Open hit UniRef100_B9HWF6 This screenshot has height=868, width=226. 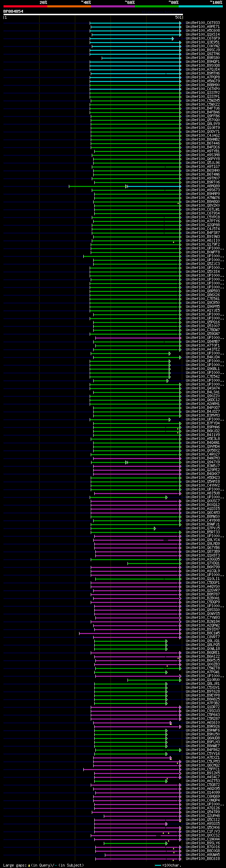click(203, 731)
